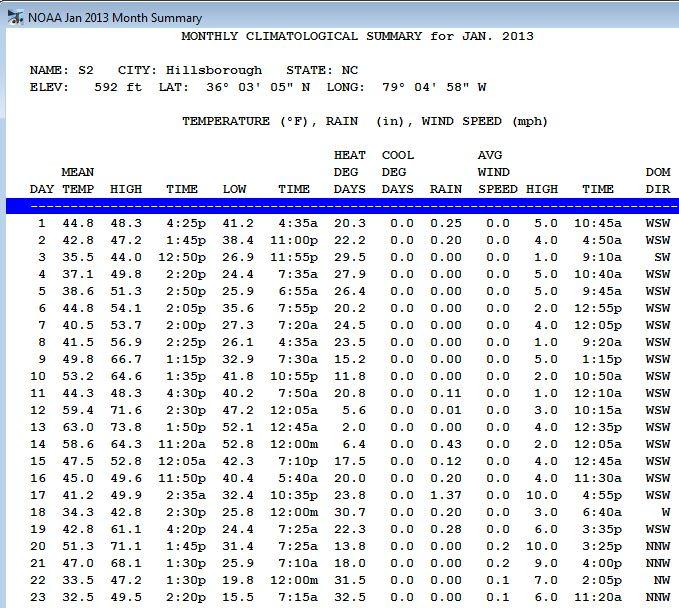Click day 21 high temp 68.1
Screen dimensions: 679x608
click(126, 563)
